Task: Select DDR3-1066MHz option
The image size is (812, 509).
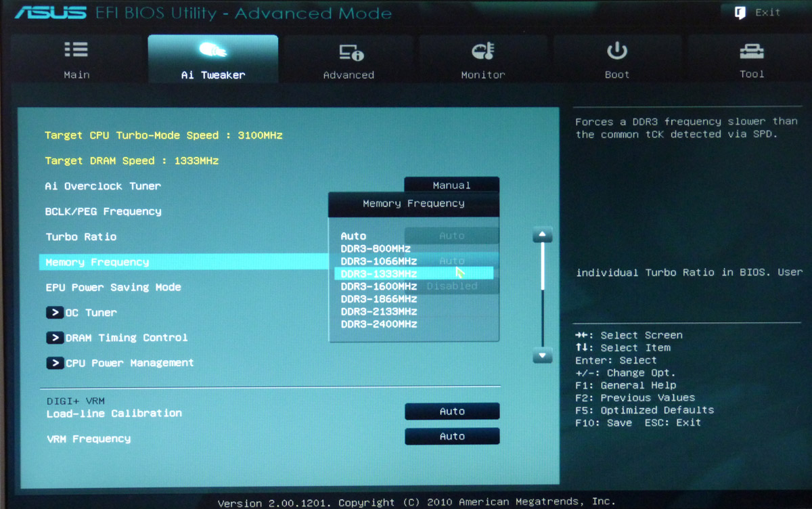Action: click(x=378, y=261)
